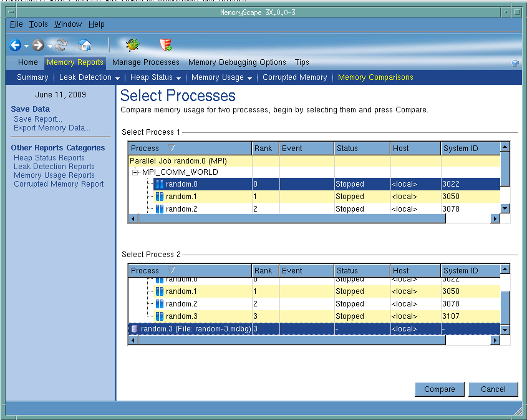Click the help icon beside Tips row
527x420 pixels.
point(515,63)
